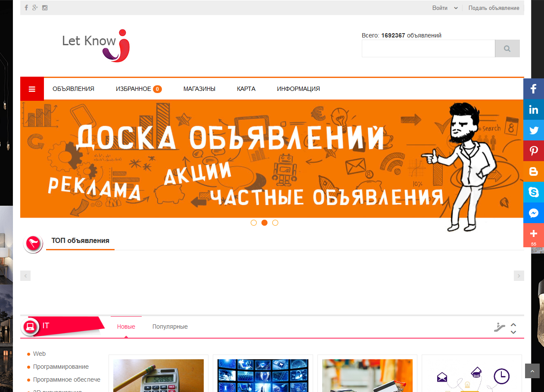Share via Facebook in side panel
The image size is (544, 392).
(533, 89)
